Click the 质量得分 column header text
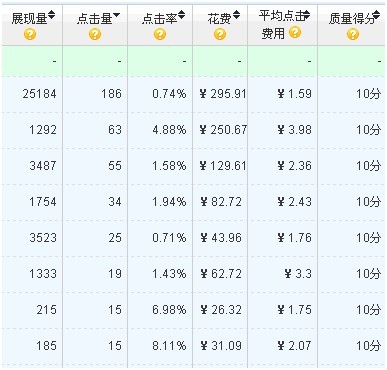This screenshot has width=387, height=370. 351,19
